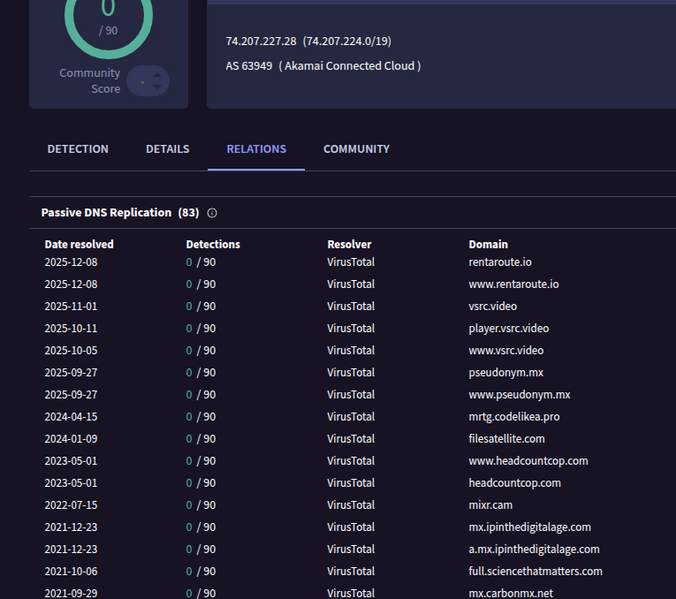
Task: Click the VirusTotal resolver for pseudonym.mx
Action: pos(351,373)
